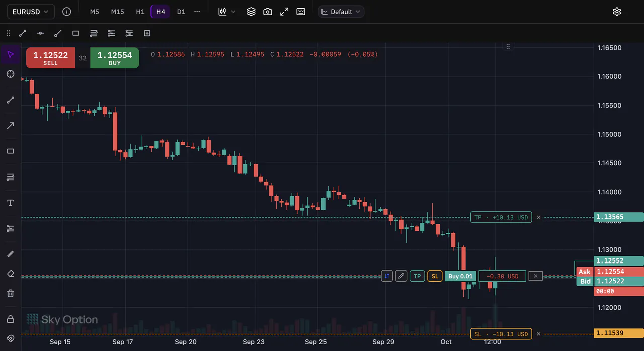This screenshot has width=644, height=351.
Task: Click the Ask 1.12554 price label
Action: pos(610,272)
